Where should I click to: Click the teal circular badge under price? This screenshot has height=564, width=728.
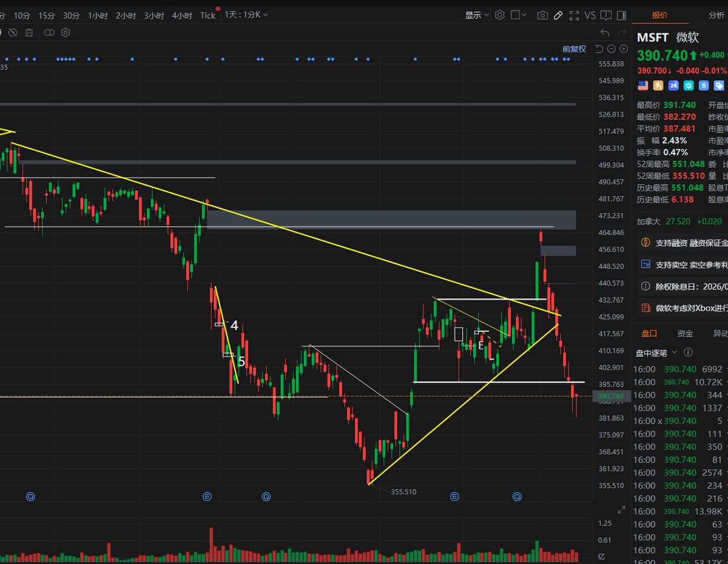(x=689, y=86)
